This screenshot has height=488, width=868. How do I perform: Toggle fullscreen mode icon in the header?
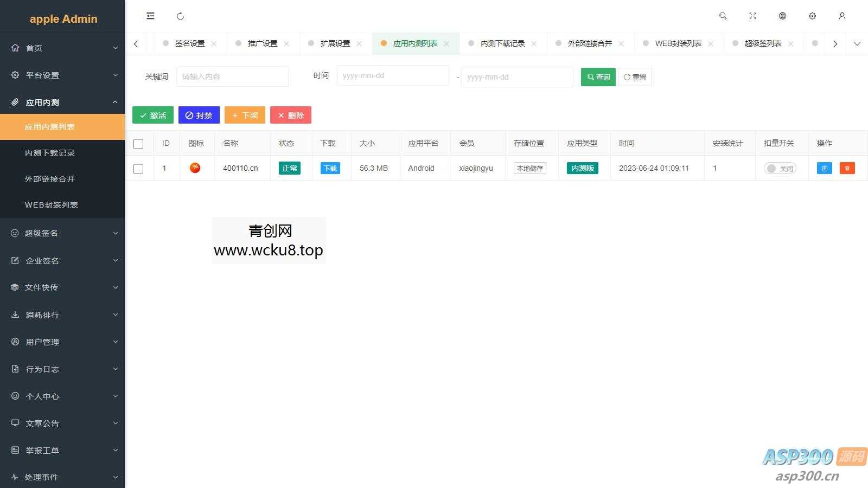click(x=752, y=16)
